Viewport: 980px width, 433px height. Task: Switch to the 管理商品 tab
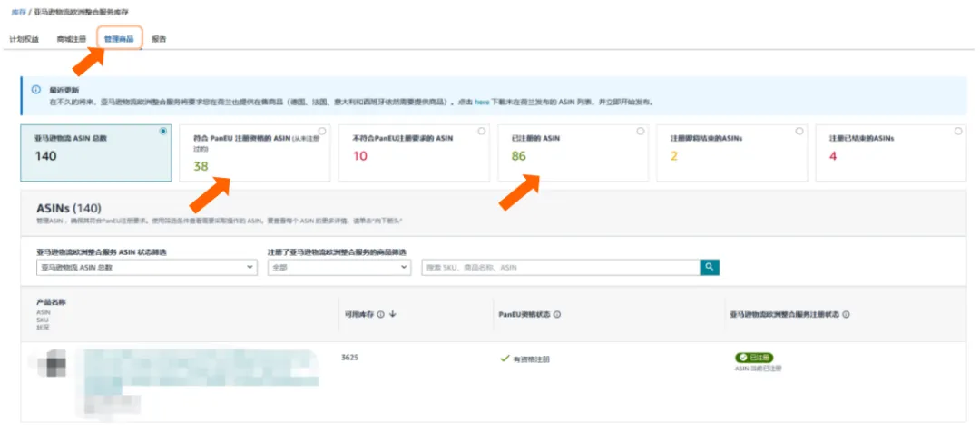point(119,39)
